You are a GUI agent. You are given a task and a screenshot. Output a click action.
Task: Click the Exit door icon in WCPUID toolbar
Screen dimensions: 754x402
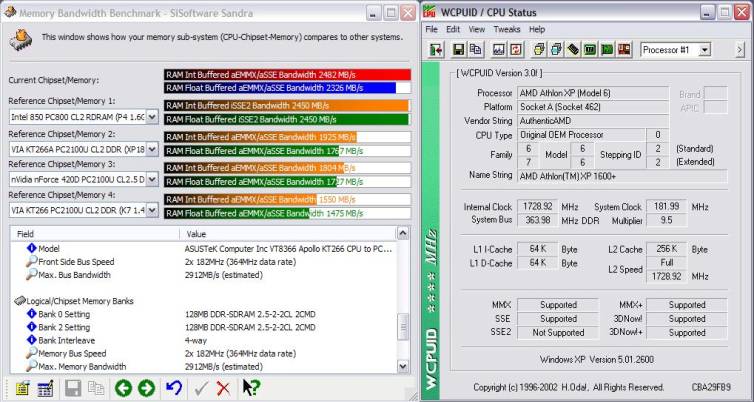[436, 50]
